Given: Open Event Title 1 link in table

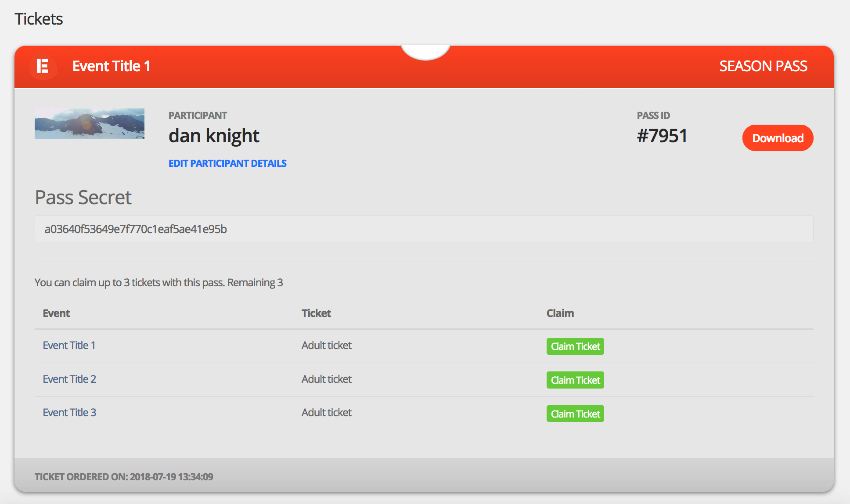Looking at the screenshot, I should pyautogui.click(x=69, y=346).
